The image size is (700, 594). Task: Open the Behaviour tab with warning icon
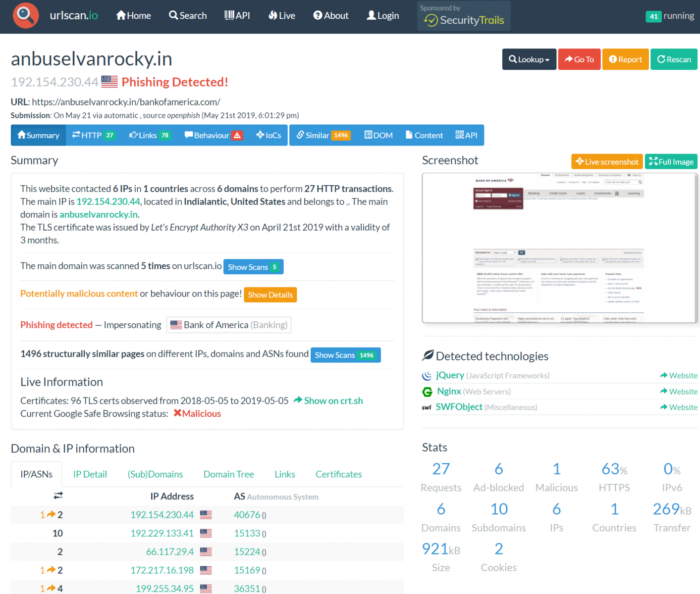(x=213, y=135)
